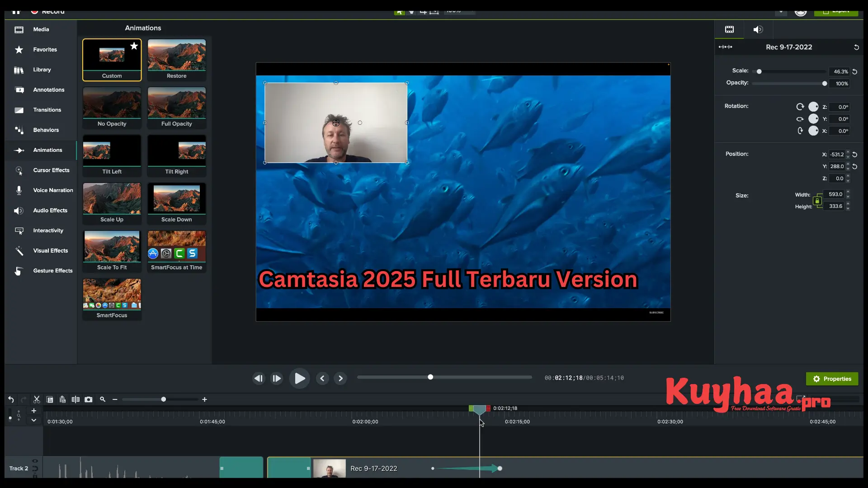The height and width of the screenshot is (488, 868).
Task: Toggle Track 2 visibility eye icon
Action: [x=35, y=461]
